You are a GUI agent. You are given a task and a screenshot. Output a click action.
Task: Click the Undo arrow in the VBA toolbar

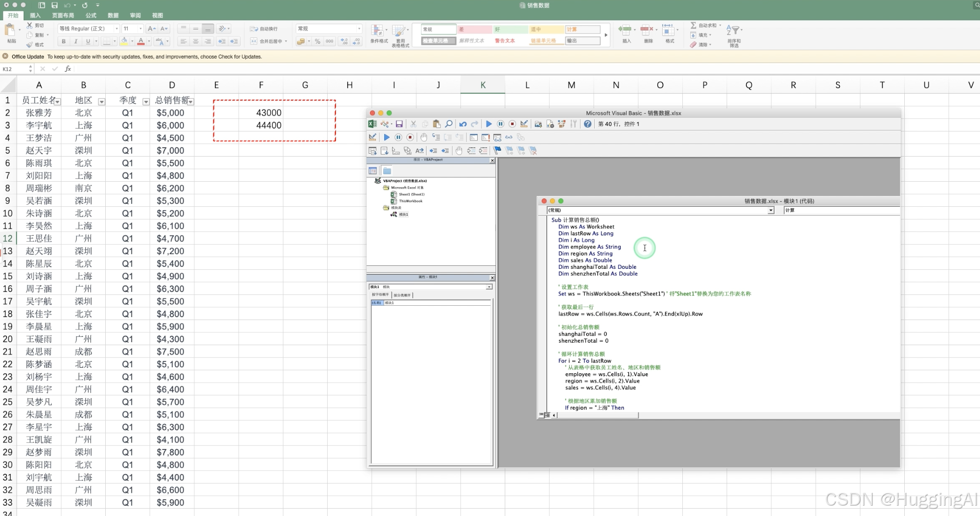[x=463, y=124]
